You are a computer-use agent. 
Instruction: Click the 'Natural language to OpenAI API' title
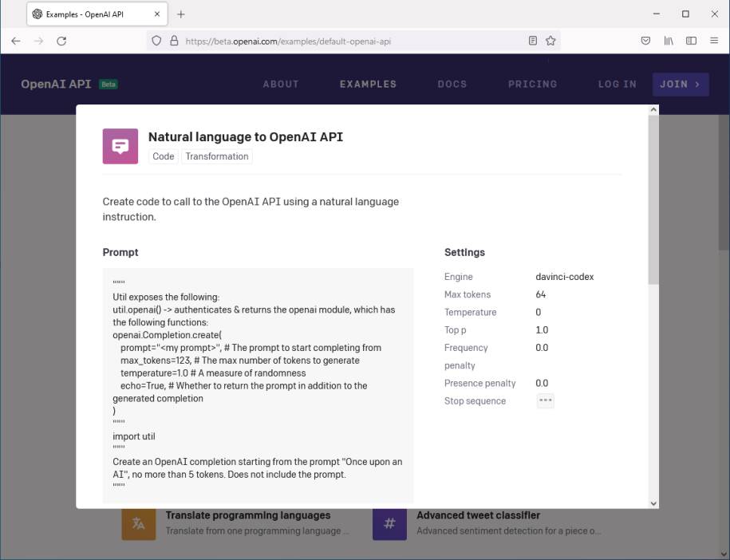pyautogui.click(x=246, y=137)
